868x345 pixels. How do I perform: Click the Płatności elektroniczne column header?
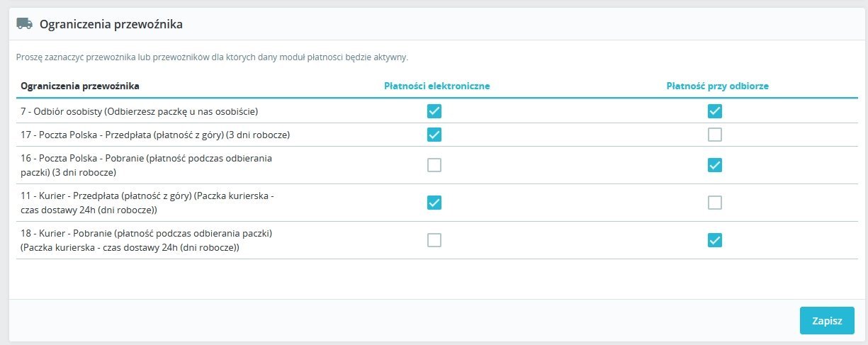(x=436, y=86)
